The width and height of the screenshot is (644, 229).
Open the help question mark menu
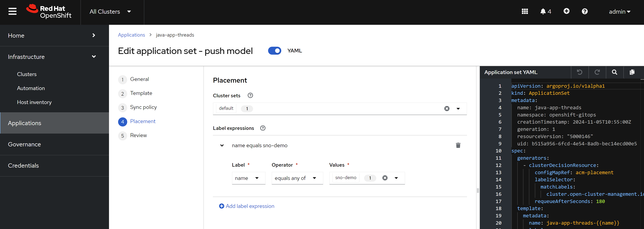coord(584,11)
